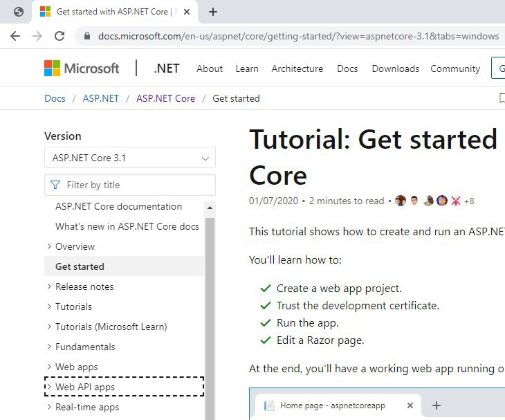The image size is (505, 420).
Task: Reload the page with refresh icon
Action: (59, 36)
